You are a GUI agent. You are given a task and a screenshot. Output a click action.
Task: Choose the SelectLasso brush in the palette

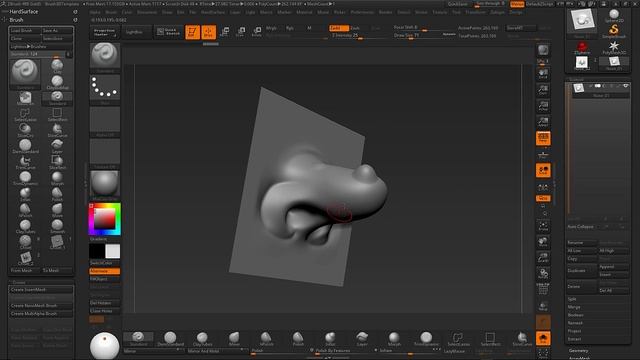tap(25, 115)
